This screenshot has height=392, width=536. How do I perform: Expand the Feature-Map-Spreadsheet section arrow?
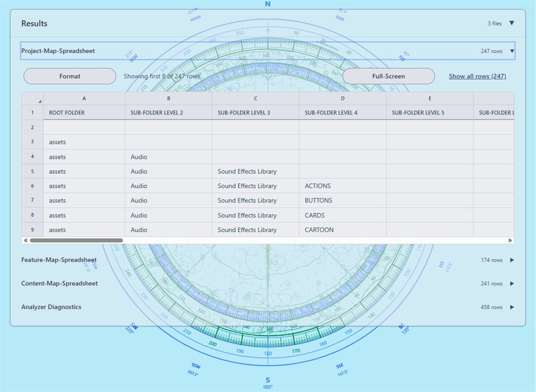(x=512, y=260)
